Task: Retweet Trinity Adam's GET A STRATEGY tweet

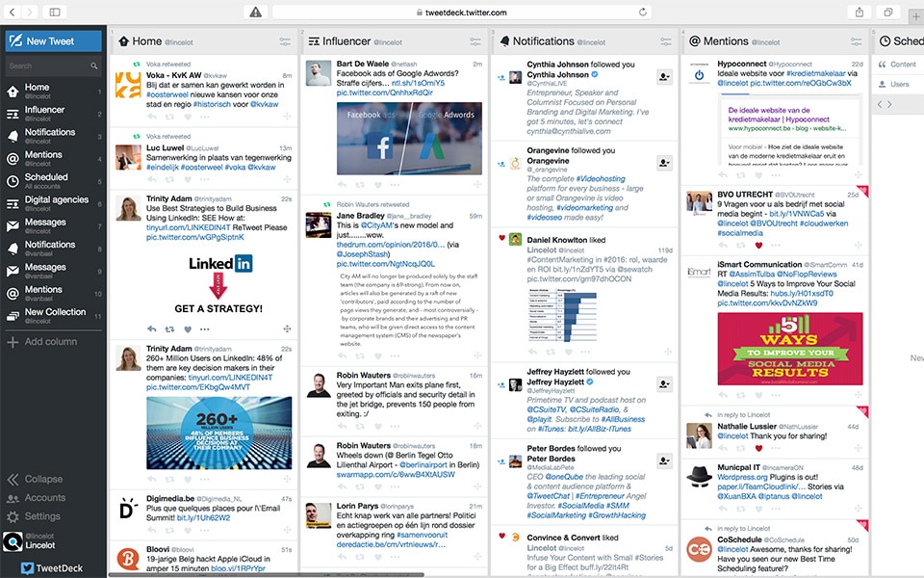Action: pyautogui.click(x=169, y=329)
